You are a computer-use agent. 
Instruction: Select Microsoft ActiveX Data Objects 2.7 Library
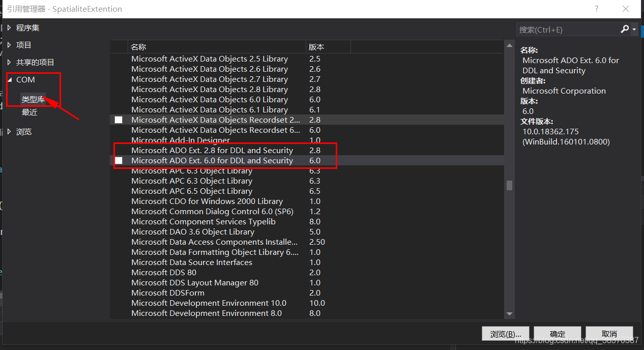click(x=307, y=79)
